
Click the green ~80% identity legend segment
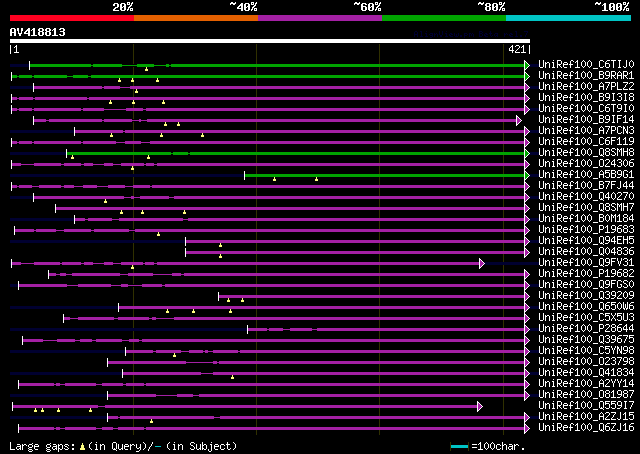[x=444, y=18]
